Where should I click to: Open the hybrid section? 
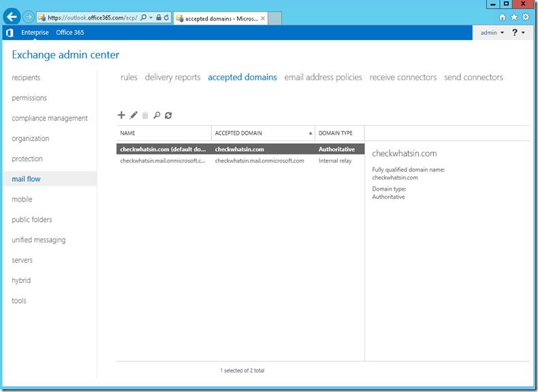(x=21, y=280)
